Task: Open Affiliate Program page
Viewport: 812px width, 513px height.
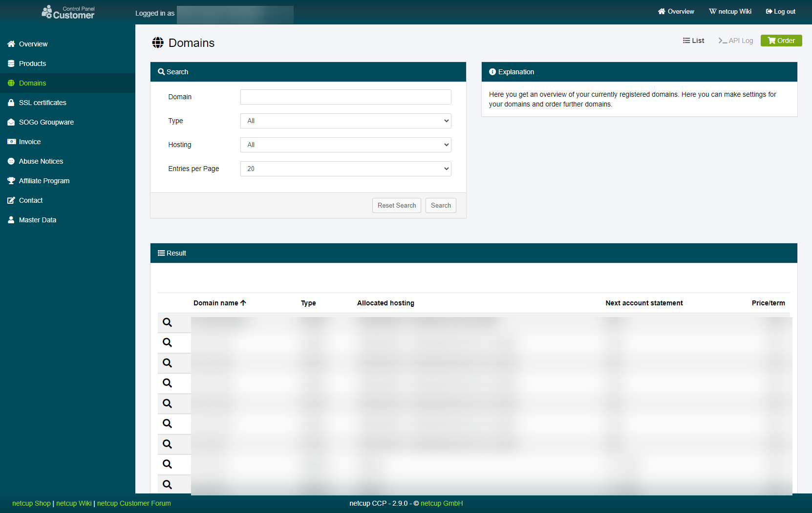Action: click(x=67, y=181)
